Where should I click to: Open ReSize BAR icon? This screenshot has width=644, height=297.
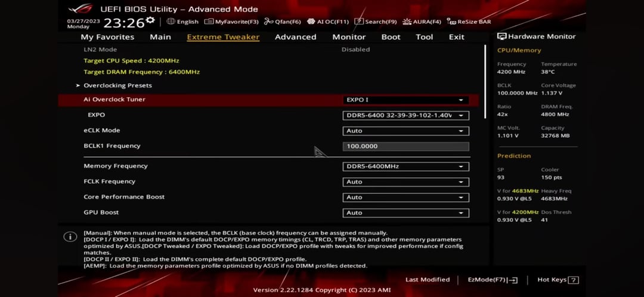coord(451,21)
